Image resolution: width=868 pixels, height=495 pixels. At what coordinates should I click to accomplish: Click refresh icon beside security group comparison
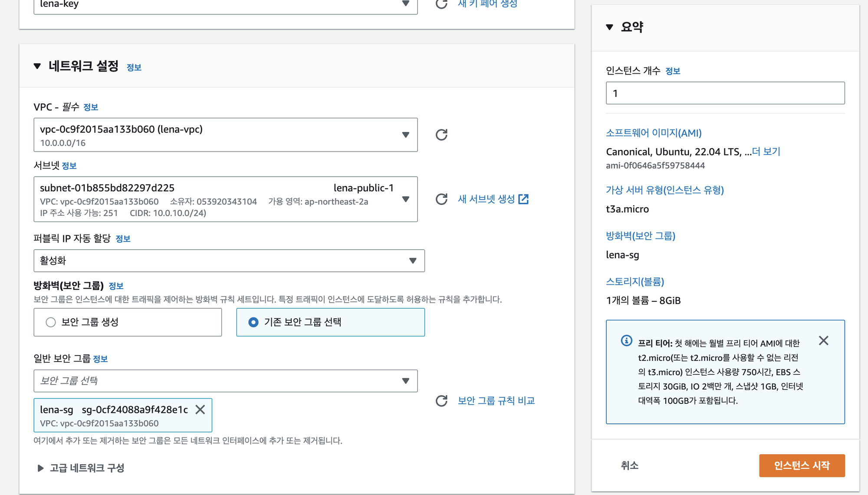click(441, 401)
